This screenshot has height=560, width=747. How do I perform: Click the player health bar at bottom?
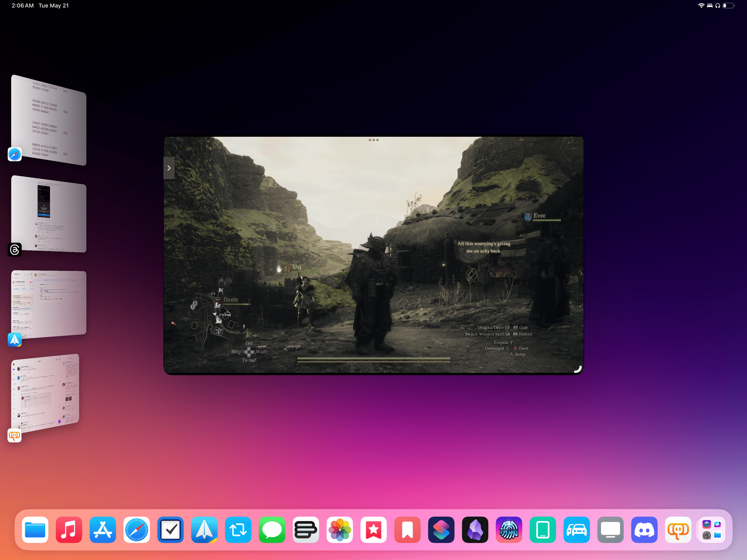coord(373,359)
